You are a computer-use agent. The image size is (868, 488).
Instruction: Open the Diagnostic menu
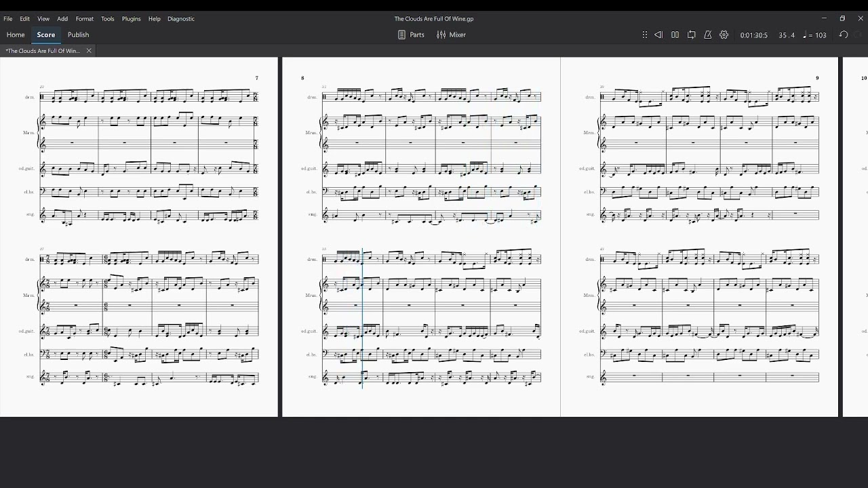click(181, 19)
